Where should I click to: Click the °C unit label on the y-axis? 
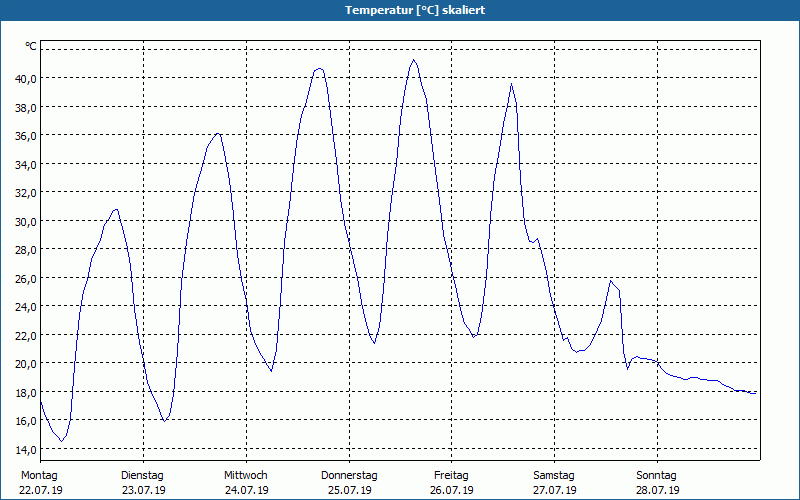click(31, 46)
